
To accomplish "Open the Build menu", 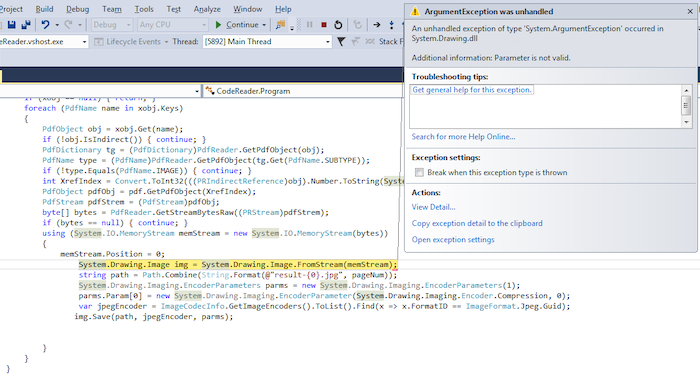I will (x=44, y=9).
